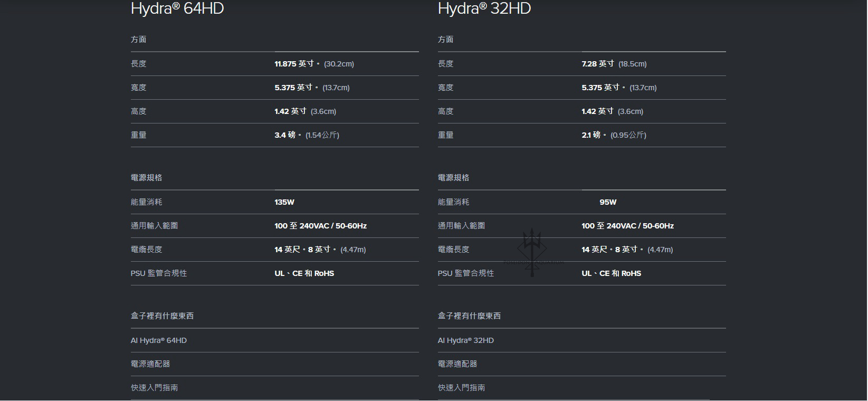Click "電纜長度" label for Hydra 32HD
868x401 pixels.
pyautogui.click(x=454, y=250)
